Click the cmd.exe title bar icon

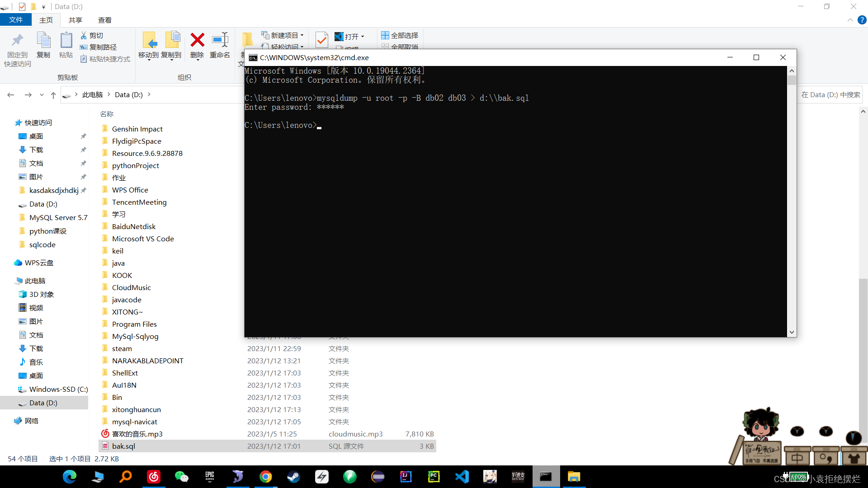[x=253, y=57]
